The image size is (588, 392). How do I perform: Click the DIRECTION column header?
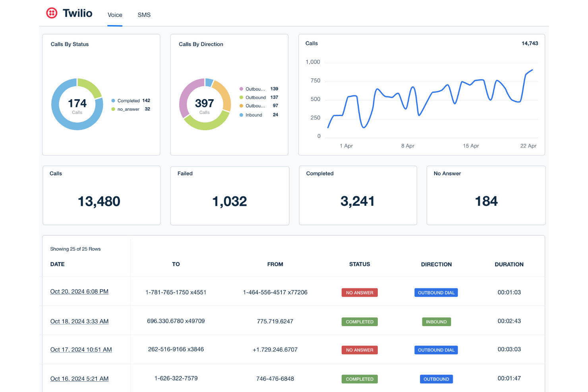point(436,264)
